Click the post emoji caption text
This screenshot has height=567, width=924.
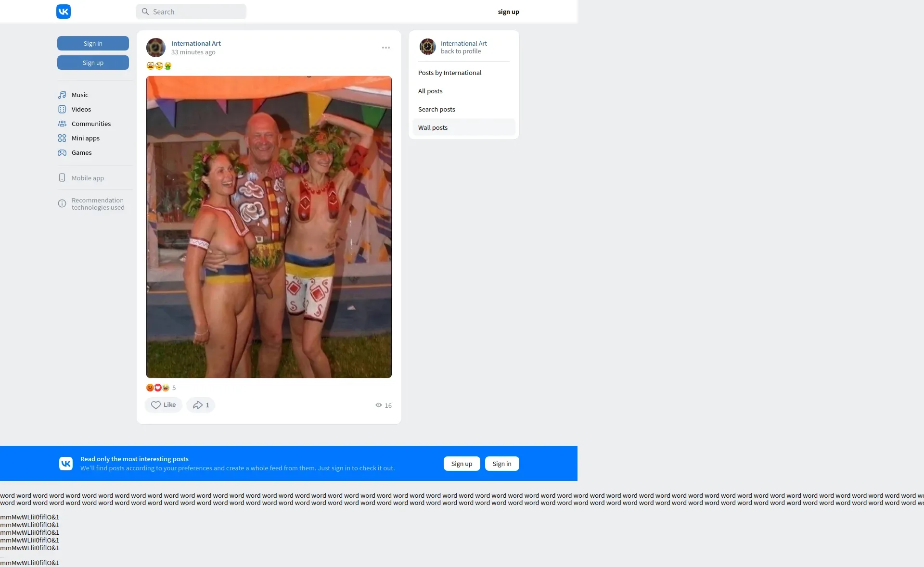pos(159,66)
